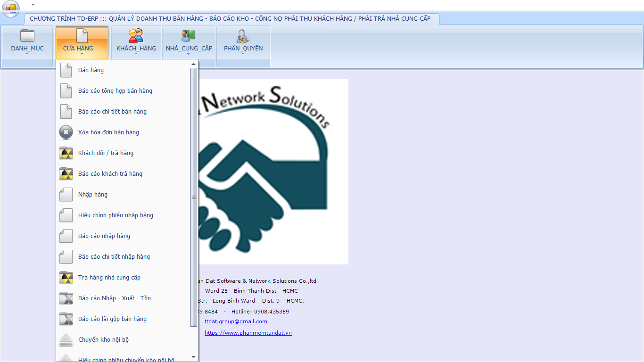This screenshot has width=644, height=362.
Task: Select Báo cáo chi tiết bán hàng text
Action: pyautogui.click(x=112, y=112)
